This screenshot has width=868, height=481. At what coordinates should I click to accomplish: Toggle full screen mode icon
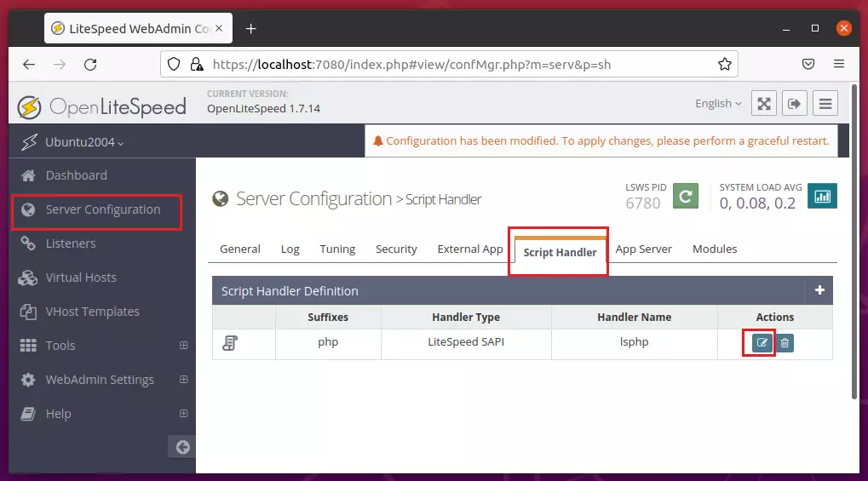[x=764, y=104]
